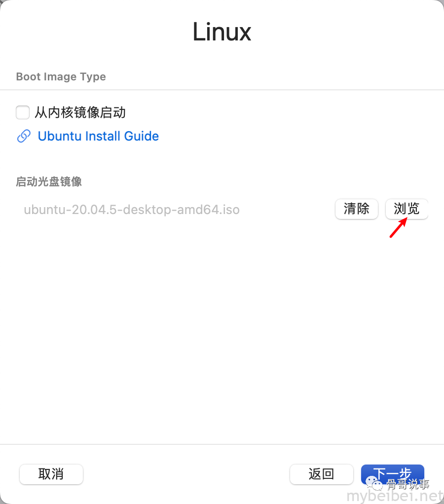This screenshot has width=444, height=504.
Task: Click the 启动光盘镜像 section label
Action: tap(48, 181)
